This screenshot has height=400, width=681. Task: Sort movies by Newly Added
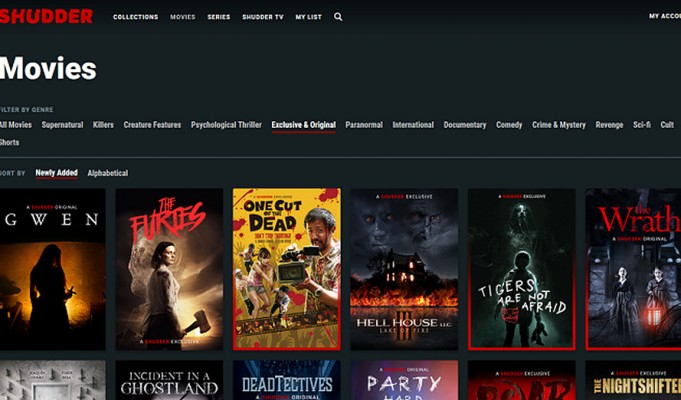56,173
